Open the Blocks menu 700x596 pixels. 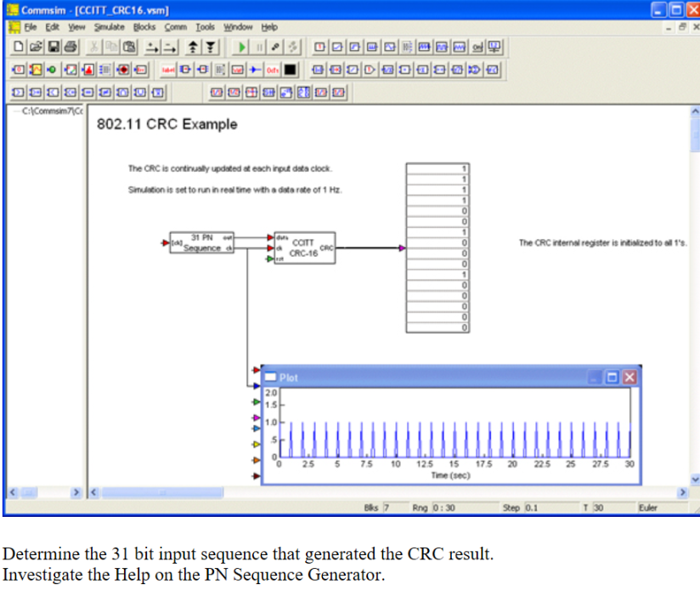coord(144,26)
